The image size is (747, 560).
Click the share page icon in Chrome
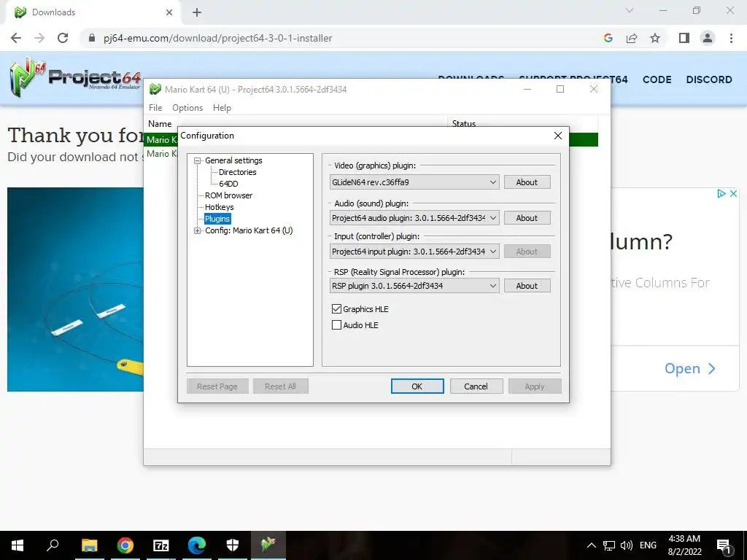click(632, 38)
